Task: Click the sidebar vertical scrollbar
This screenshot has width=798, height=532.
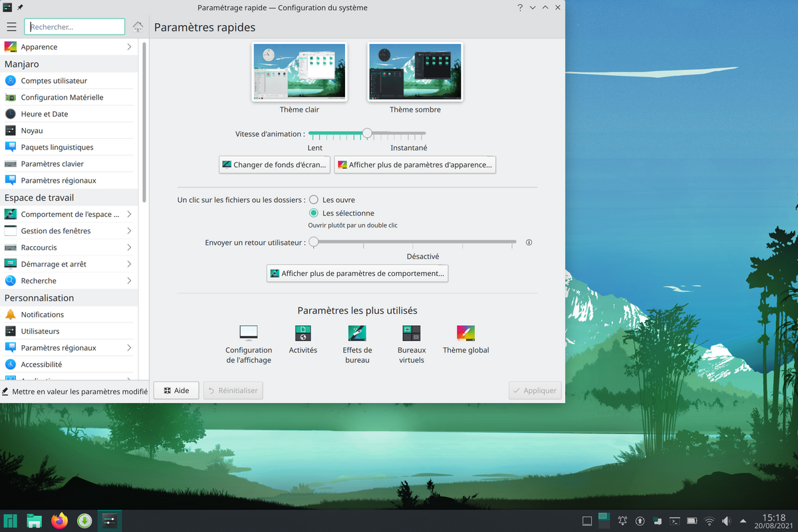Action: [x=144, y=122]
